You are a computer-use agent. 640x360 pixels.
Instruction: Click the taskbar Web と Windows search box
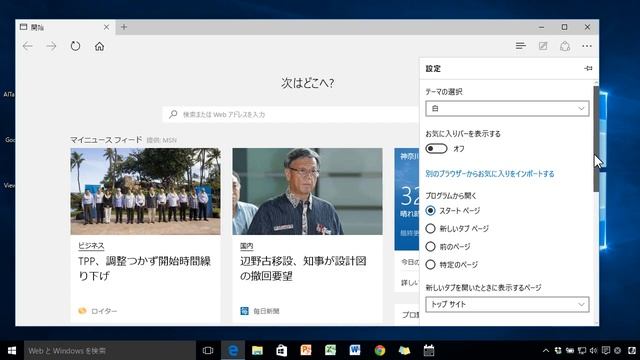tap(110, 351)
